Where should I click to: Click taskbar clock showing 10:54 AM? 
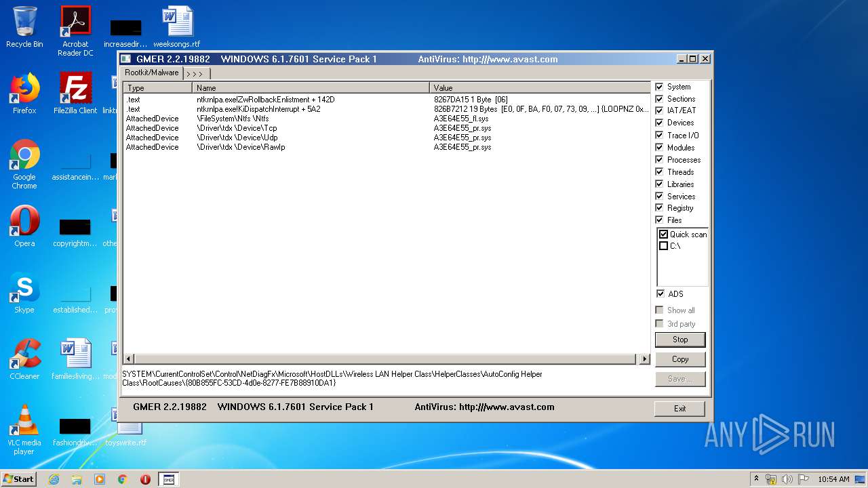click(833, 479)
